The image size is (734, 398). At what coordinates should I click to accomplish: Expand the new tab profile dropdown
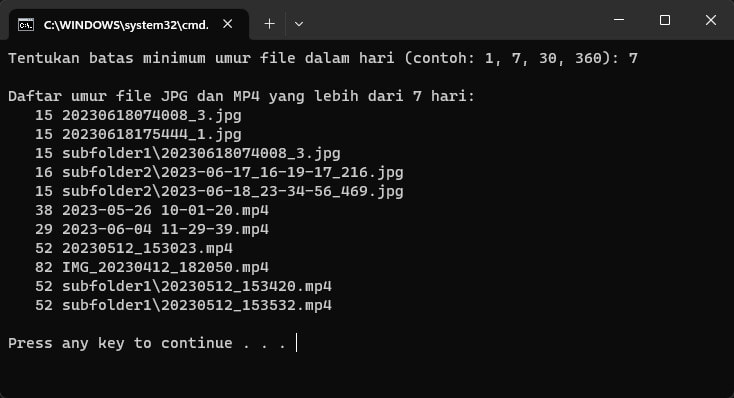click(x=299, y=24)
